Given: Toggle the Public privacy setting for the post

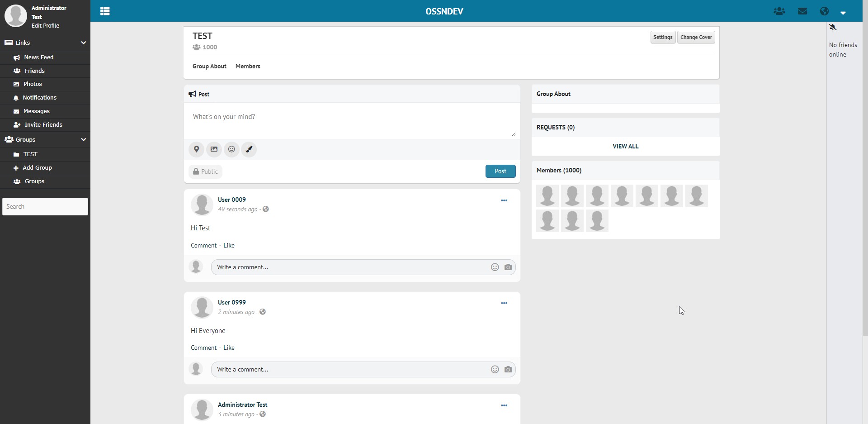Looking at the screenshot, I should 206,172.
